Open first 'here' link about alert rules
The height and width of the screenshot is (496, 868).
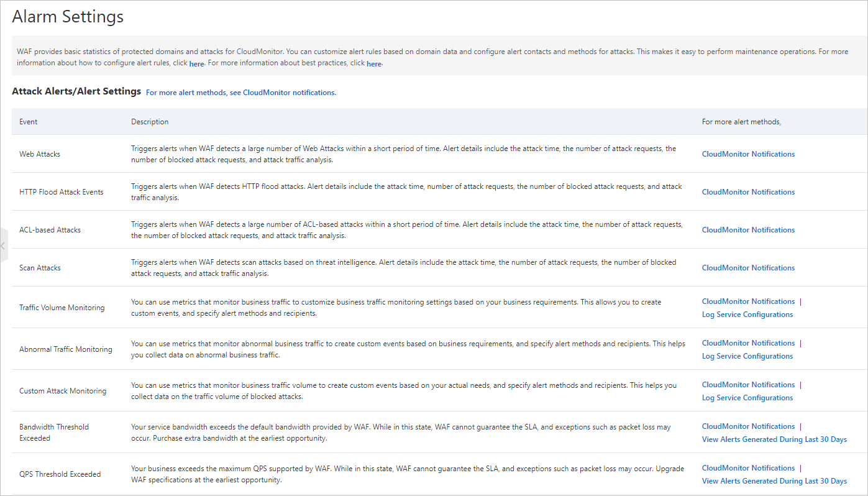click(x=196, y=64)
